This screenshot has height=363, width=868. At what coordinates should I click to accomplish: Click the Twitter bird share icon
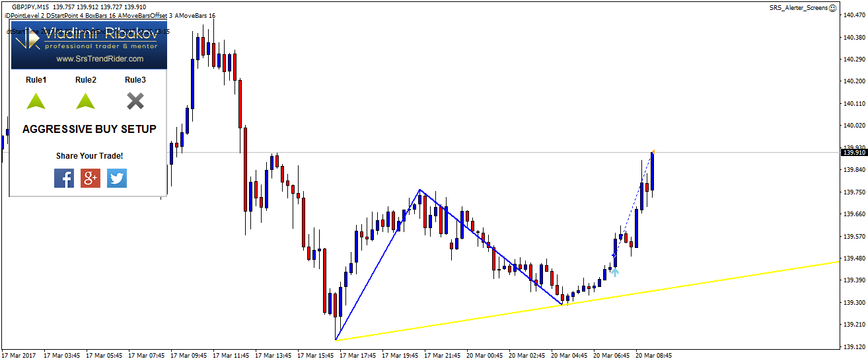tap(117, 178)
